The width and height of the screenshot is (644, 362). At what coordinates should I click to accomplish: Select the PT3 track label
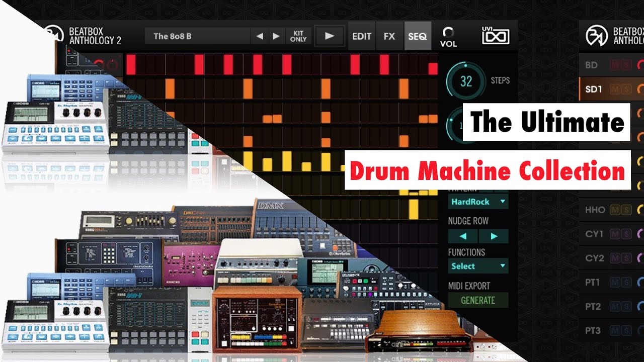[593, 330]
